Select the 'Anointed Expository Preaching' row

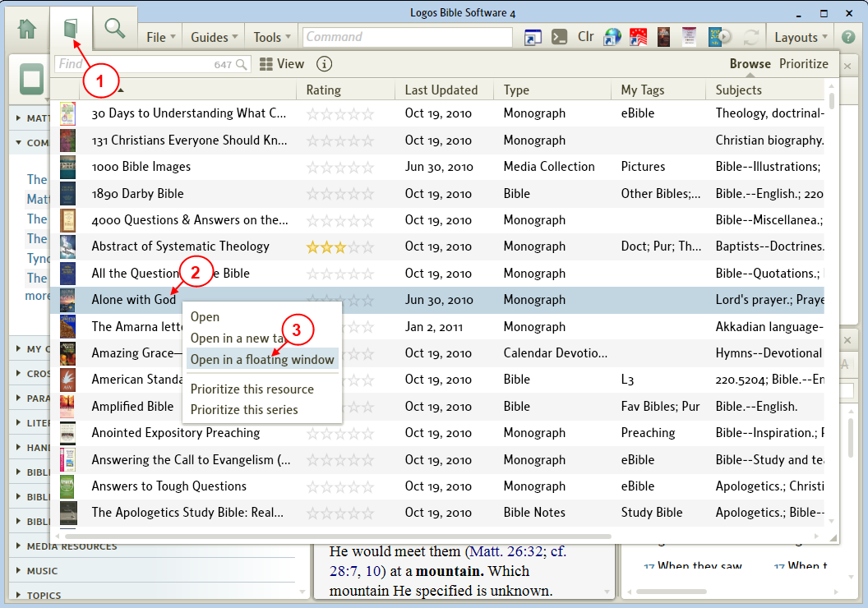[437, 433]
